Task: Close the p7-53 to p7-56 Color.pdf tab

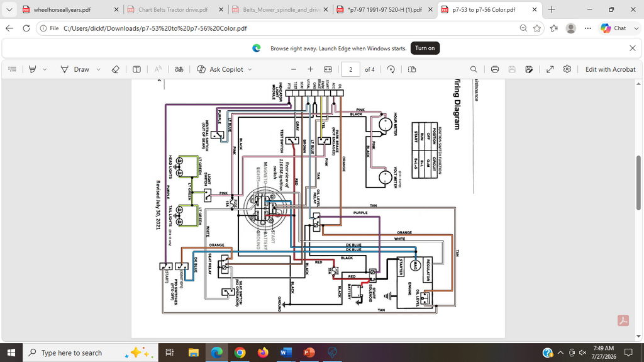Action: (x=535, y=9)
